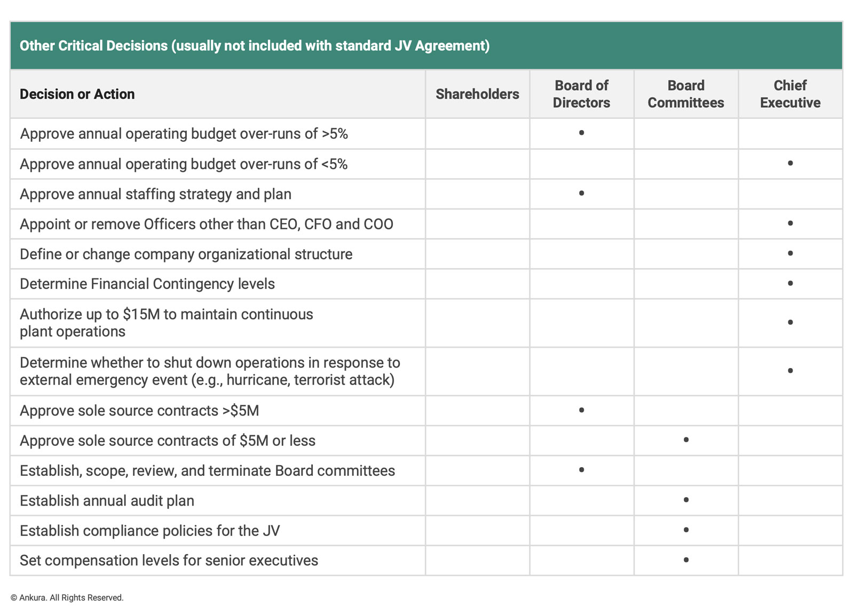The width and height of the screenshot is (854, 616).
Task: Select 'Determine Financial Contingency levels' text
Action: [147, 284]
